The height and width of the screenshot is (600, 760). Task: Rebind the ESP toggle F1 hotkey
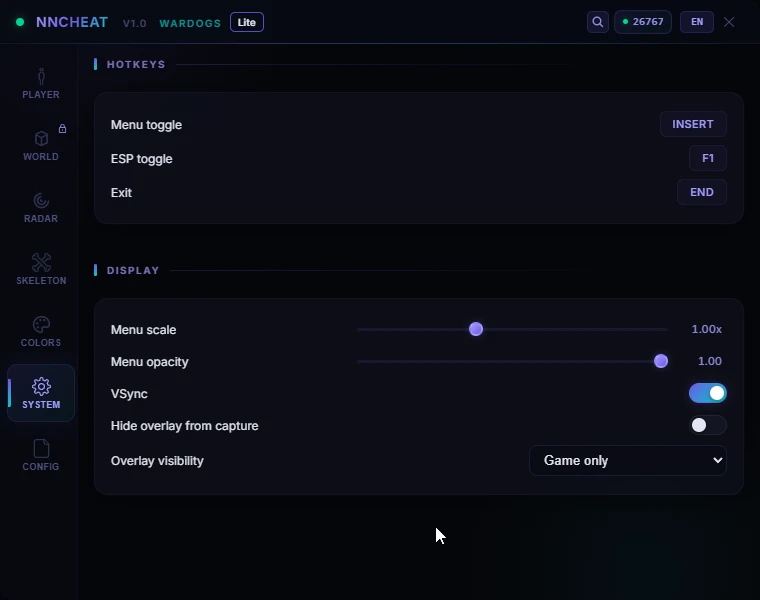(x=708, y=158)
